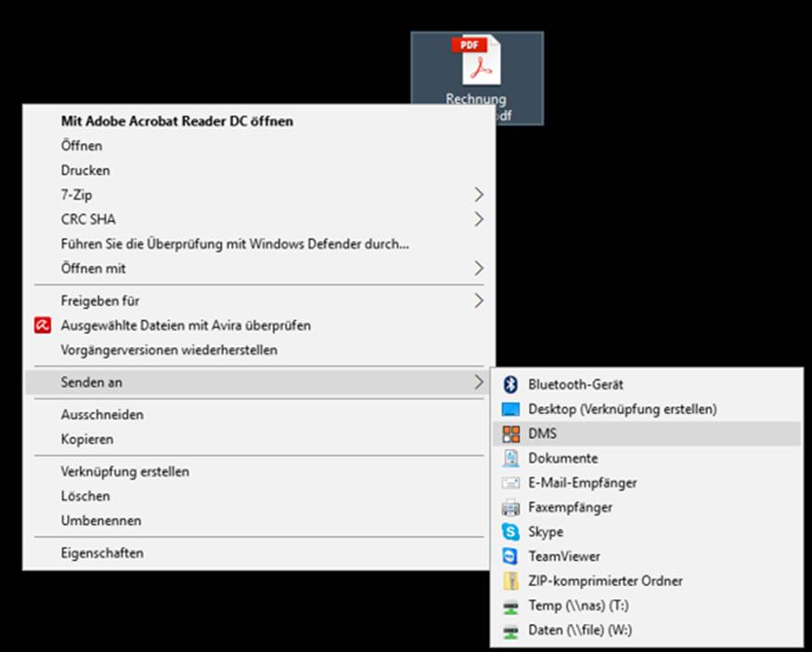This screenshot has height=652, width=812.
Task: Send to Daten (\\file) (W:)
Action: (x=647, y=631)
